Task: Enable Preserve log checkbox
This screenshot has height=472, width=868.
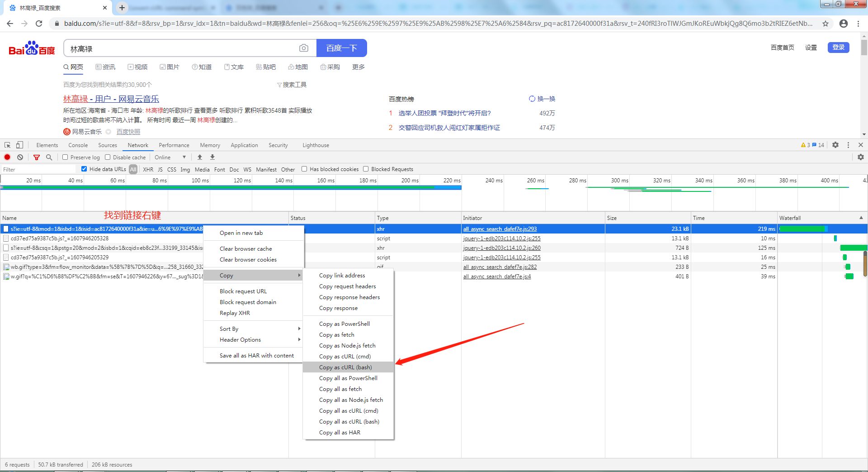Action: point(65,157)
